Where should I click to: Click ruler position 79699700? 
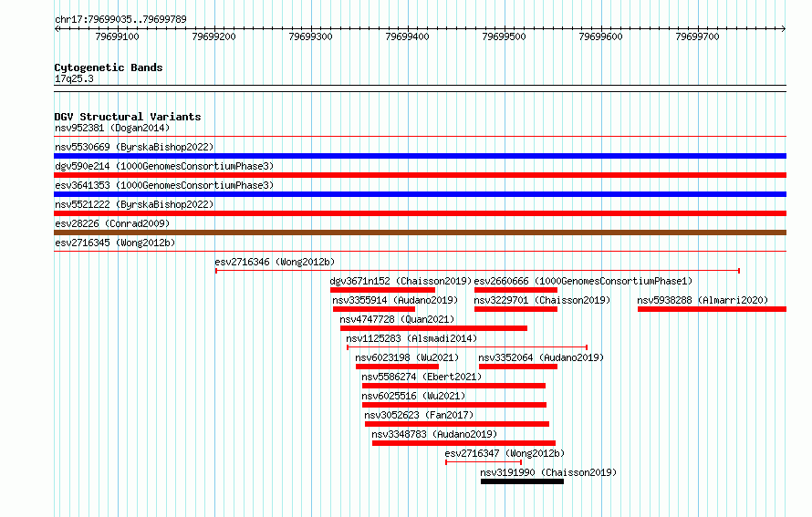coord(698,36)
